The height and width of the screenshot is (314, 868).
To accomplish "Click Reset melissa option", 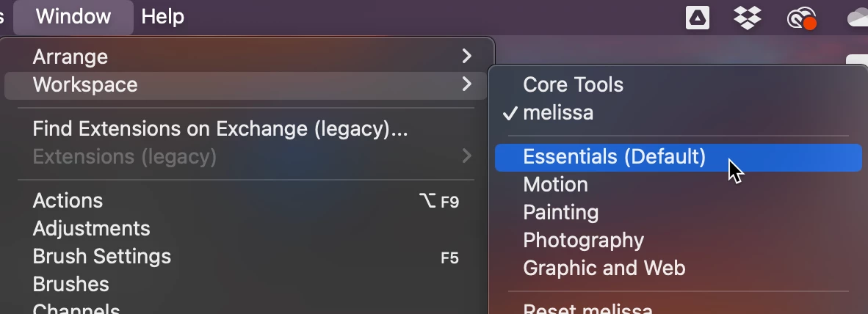I will point(587,308).
